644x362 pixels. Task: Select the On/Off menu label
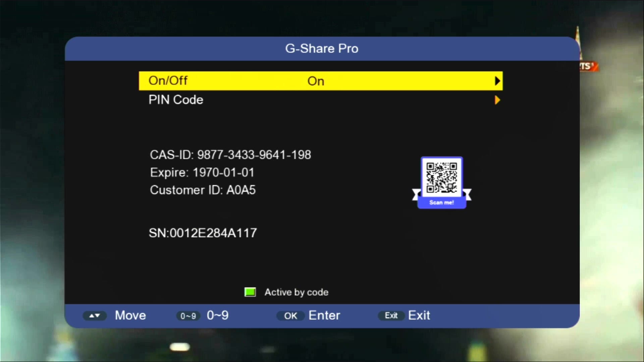point(168,81)
